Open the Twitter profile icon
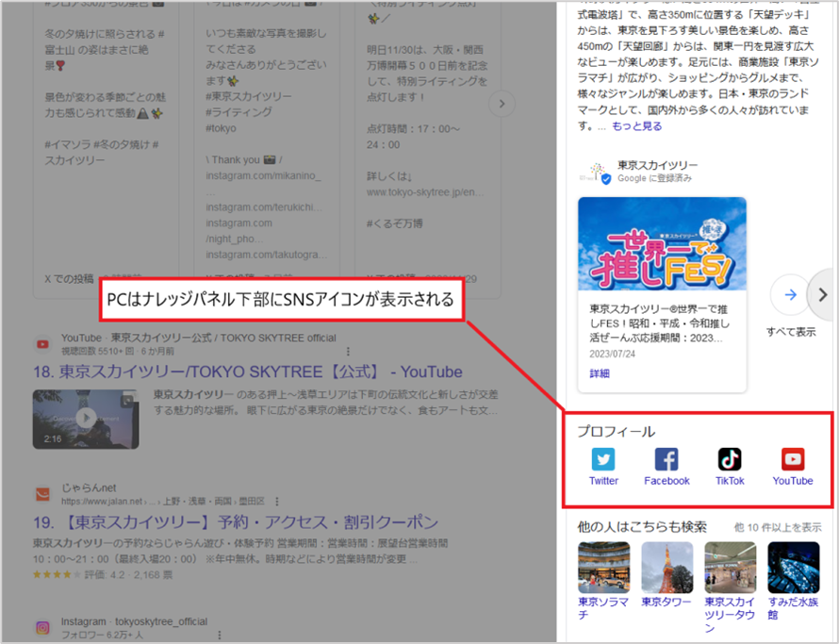 [x=603, y=459]
